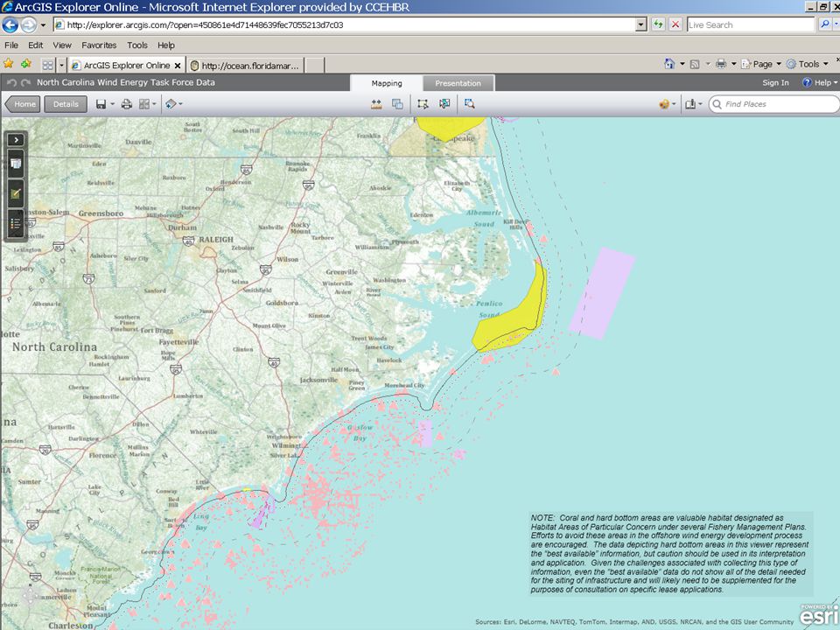Open the ArcGIS Help menu

819,82
